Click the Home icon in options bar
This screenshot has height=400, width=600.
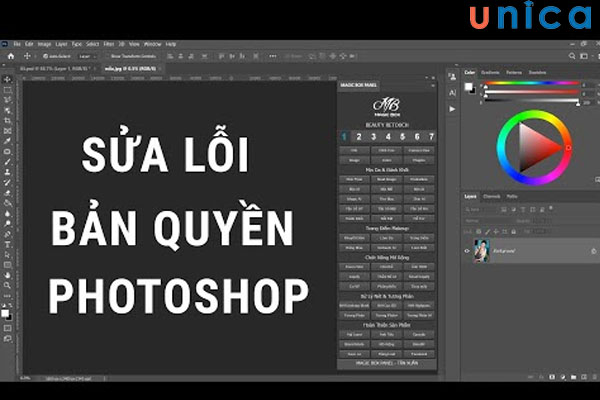pyautogui.click(x=11, y=56)
